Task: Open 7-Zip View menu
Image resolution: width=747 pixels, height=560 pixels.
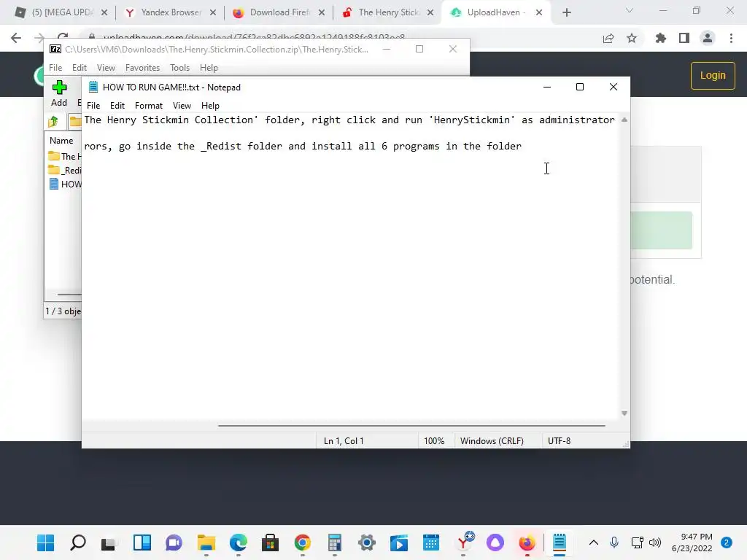Action: pos(106,68)
